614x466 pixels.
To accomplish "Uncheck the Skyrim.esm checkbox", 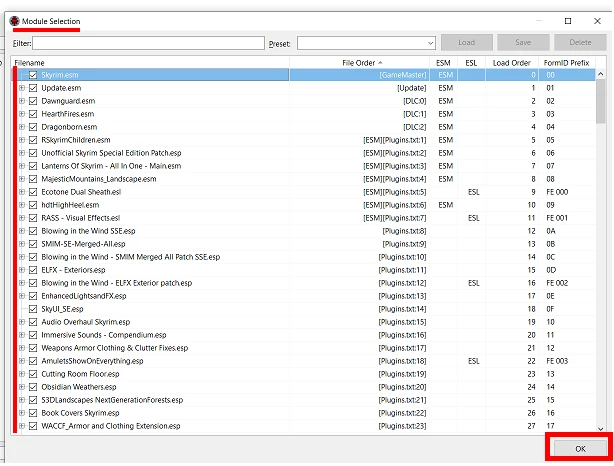I will pyautogui.click(x=33, y=75).
